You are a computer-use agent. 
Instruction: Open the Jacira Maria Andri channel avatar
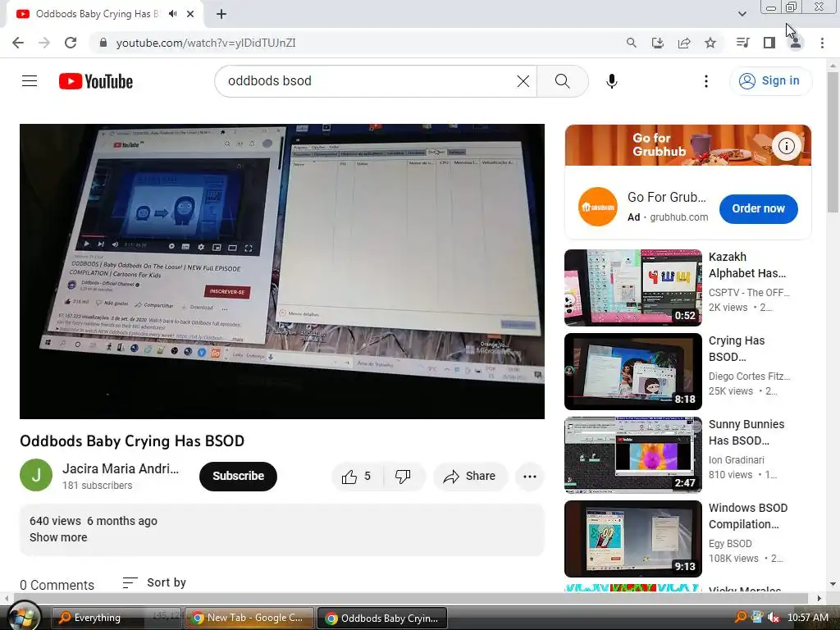pyautogui.click(x=36, y=475)
